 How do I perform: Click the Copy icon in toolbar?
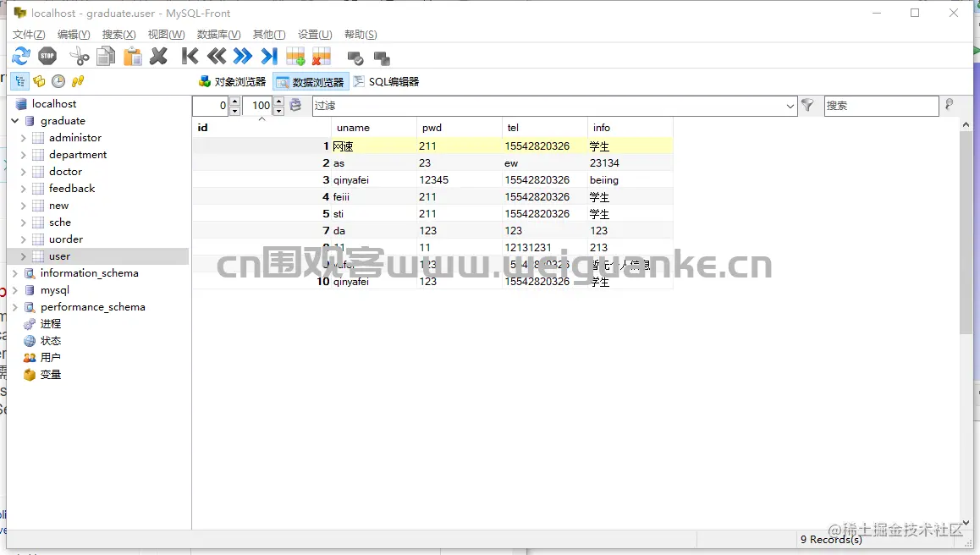107,56
